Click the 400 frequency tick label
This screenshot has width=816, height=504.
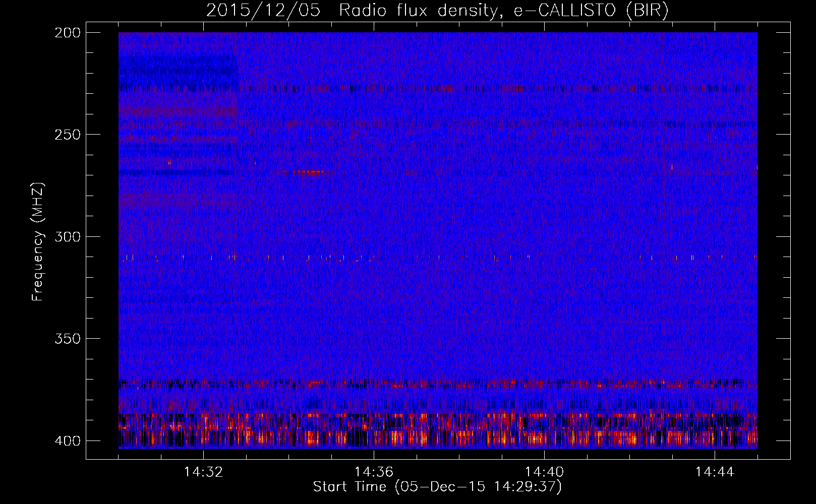67,441
